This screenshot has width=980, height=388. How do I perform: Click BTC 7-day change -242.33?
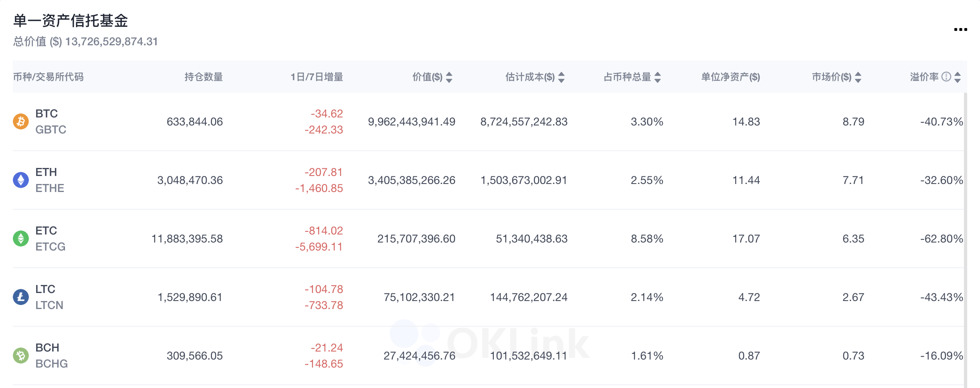pos(324,129)
